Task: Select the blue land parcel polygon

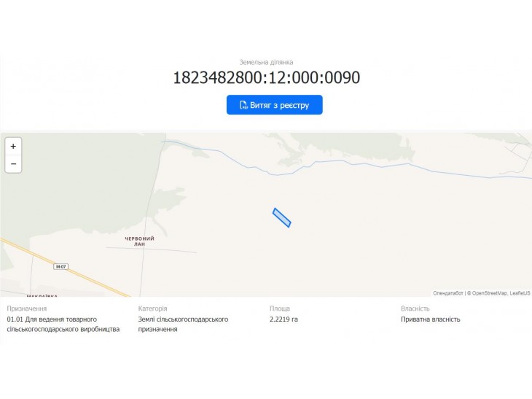Action: tap(281, 217)
